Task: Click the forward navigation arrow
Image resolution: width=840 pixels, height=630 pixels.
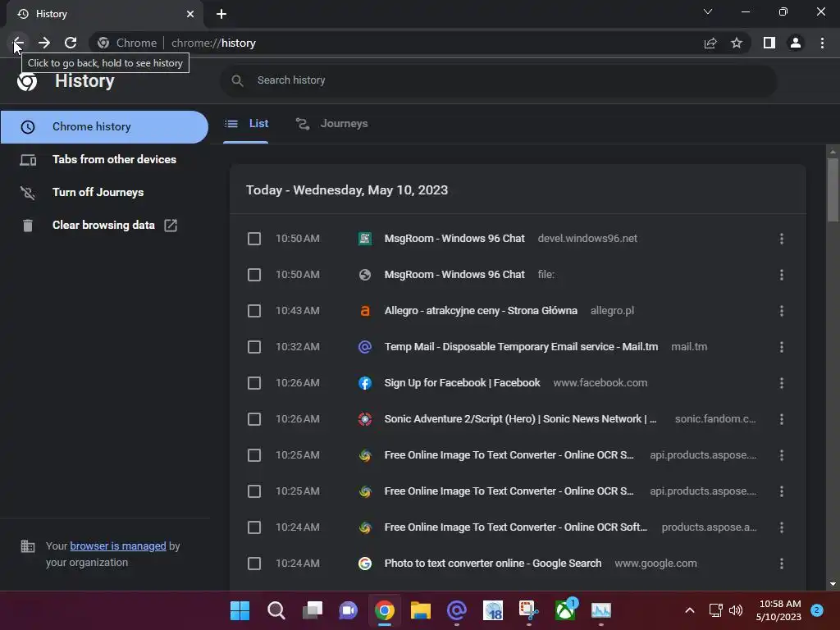Action: [x=44, y=43]
